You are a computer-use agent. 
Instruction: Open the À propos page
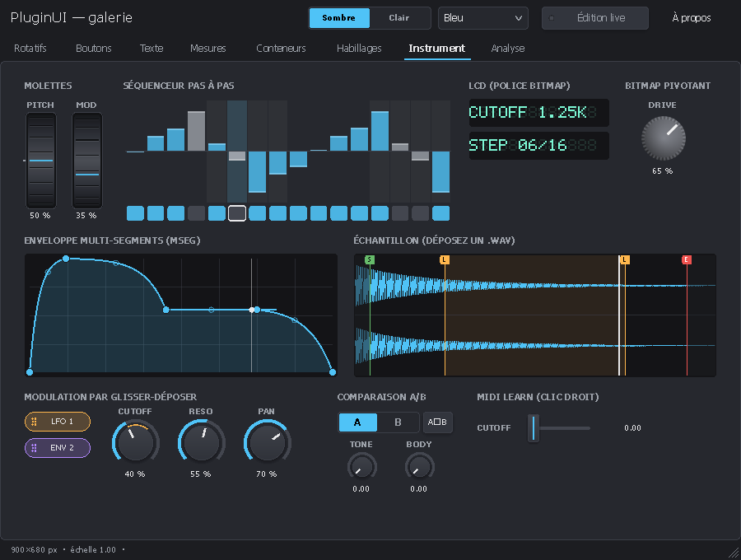(692, 18)
